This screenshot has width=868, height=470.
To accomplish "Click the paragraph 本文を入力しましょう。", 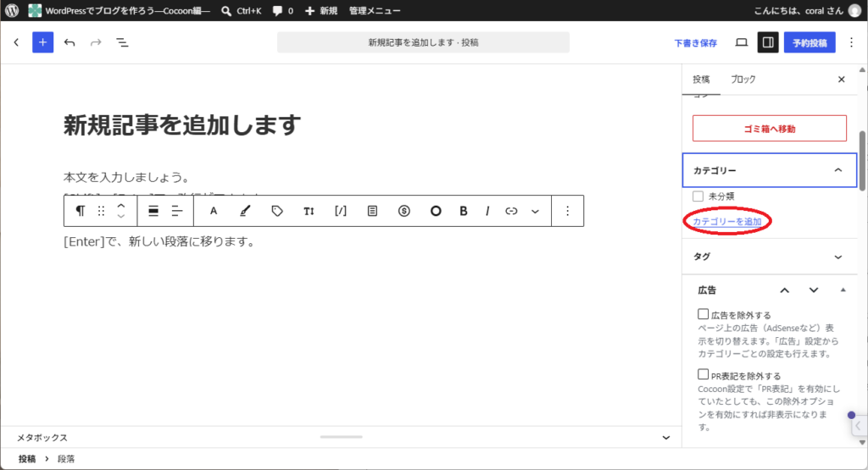I will click(127, 178).
